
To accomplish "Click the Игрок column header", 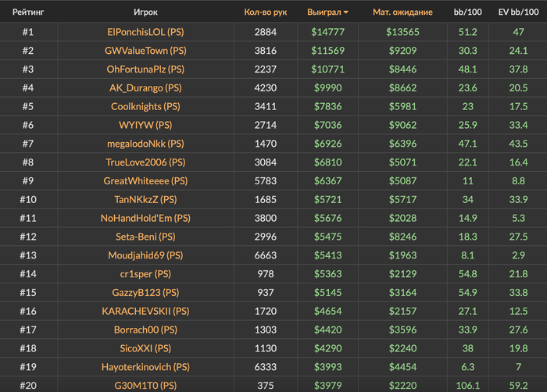I will (x=146, y=12).
